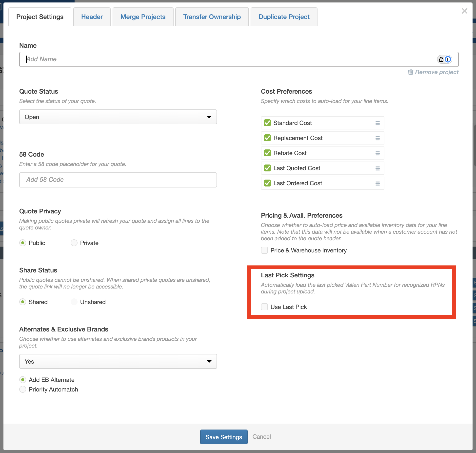Expand the Alternates & Exclusive Brands dropdown
The height and width of the screenshot is (453, 476).
pyautogui.click(x=118, y=361)
